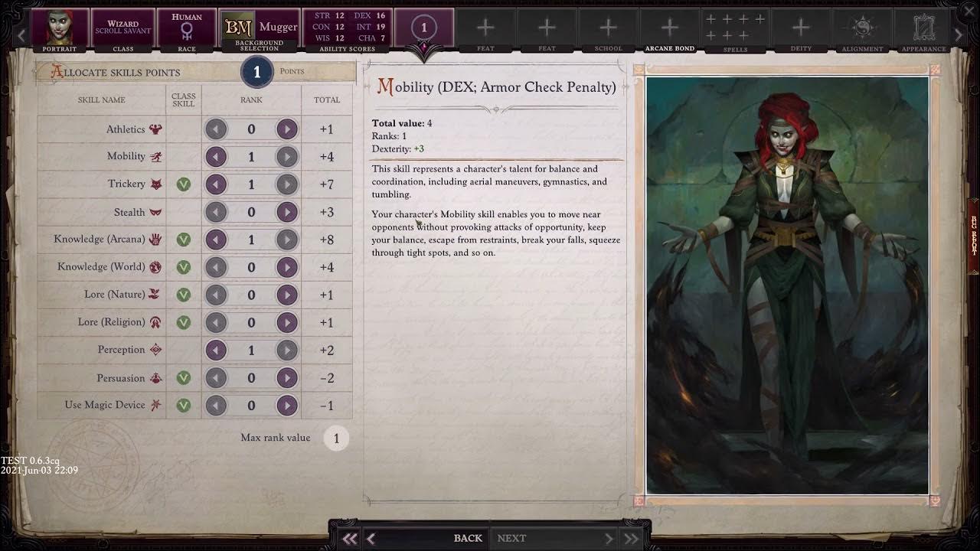This screenshot has height=551, width=980.
Task: Increase Knowledge (World) rank arrow
Action: [x=286, y=267]
